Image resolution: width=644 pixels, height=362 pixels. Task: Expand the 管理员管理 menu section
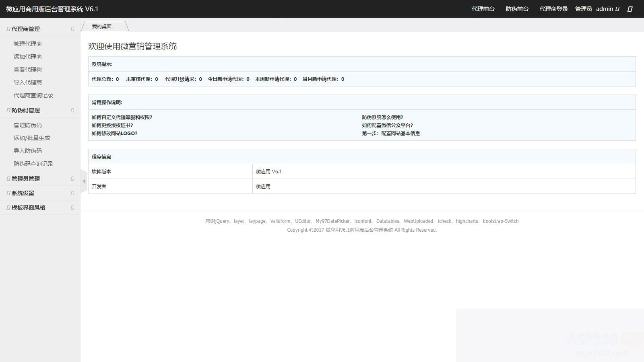[x=72, y=178]
